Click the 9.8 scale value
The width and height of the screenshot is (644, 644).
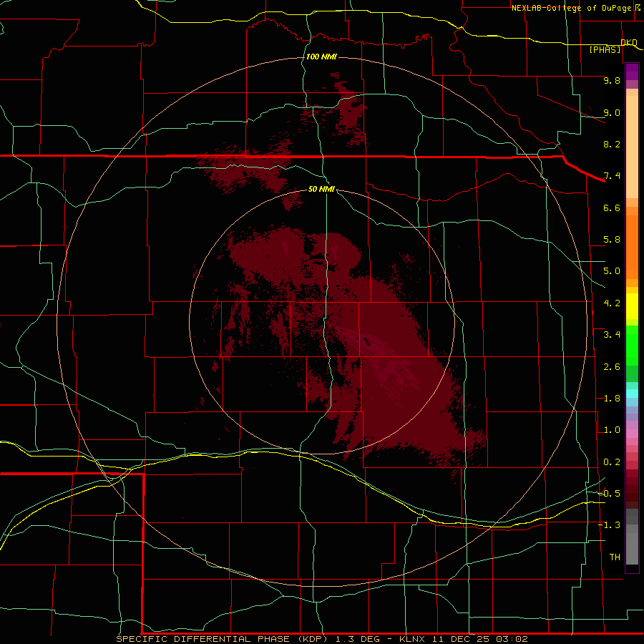(x=612, y=80)
